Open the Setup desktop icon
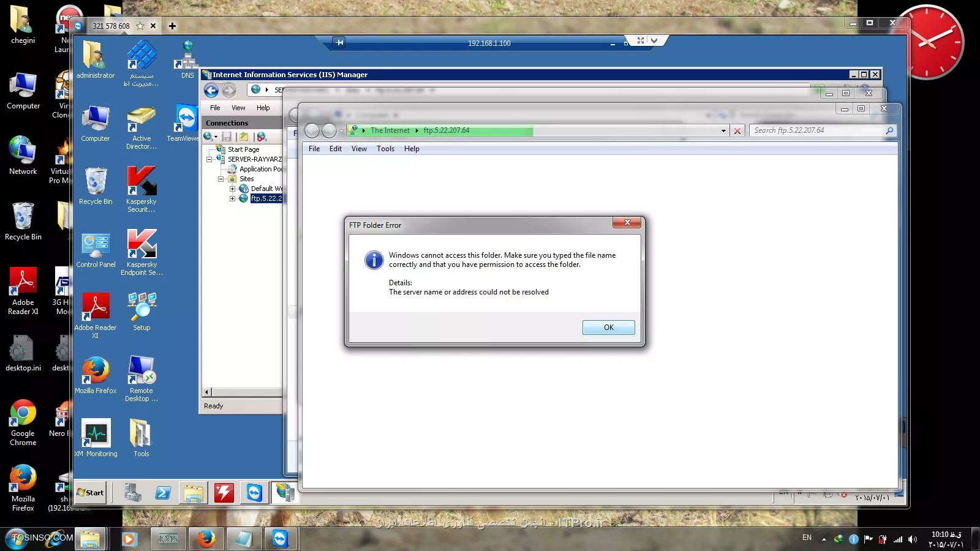Viewport: 980px width, 551px height. [x=141, y=312]
